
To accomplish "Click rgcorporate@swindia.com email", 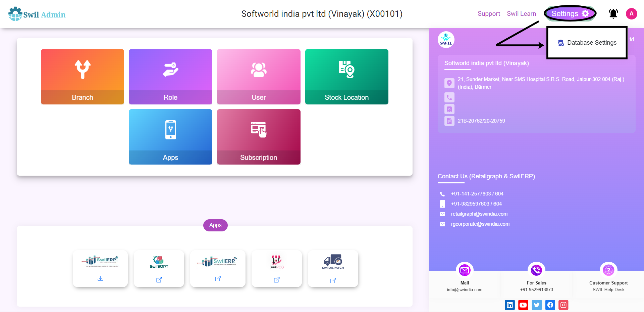I will [480, 224].
